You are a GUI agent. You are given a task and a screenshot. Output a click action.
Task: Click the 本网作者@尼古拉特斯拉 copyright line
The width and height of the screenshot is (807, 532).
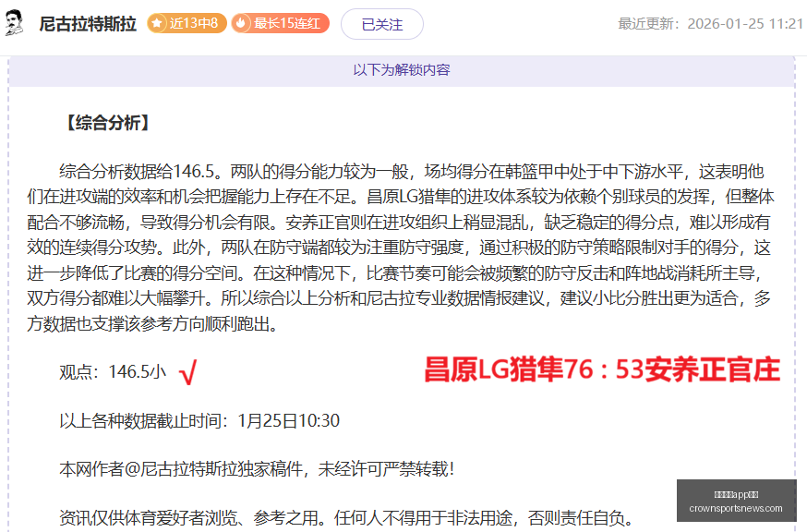257,469
